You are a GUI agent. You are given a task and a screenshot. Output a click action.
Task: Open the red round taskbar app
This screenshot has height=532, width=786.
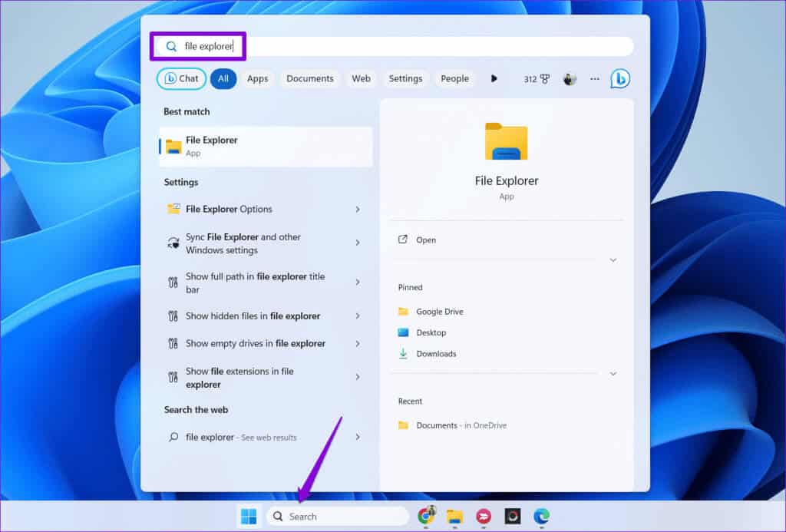(x=484, y=517)
